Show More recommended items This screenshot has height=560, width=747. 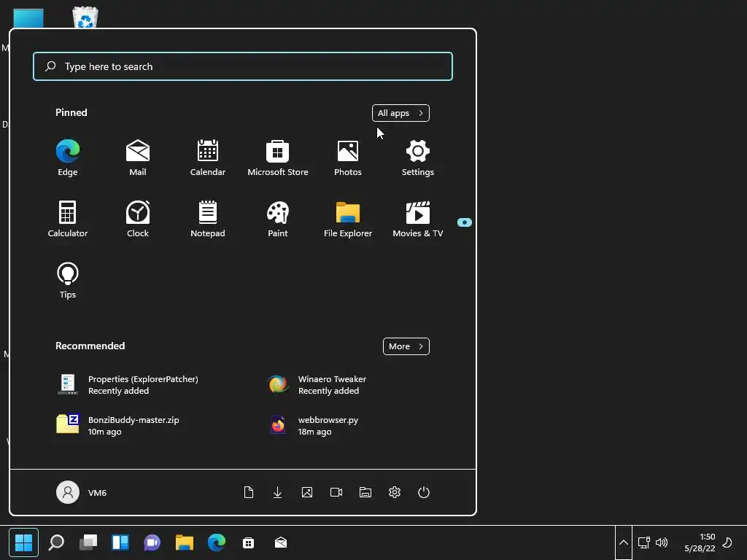pyautogui.click(x=406, y=346)
